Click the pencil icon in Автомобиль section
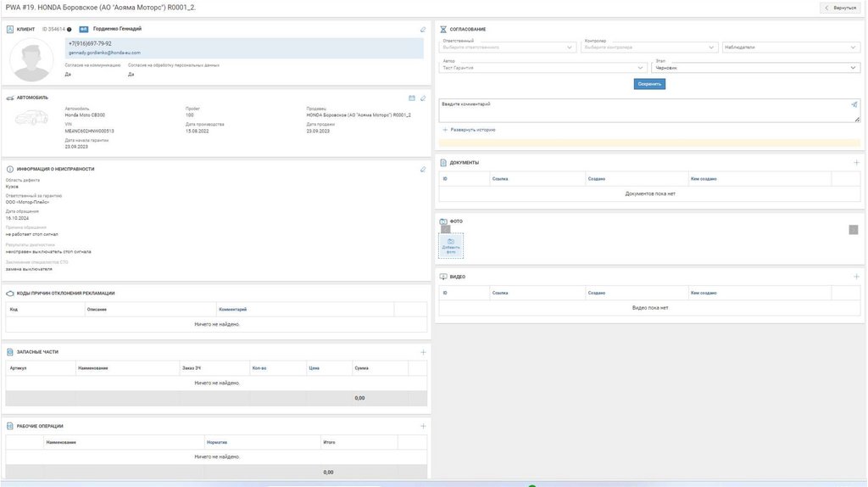Viewport: 868px width, 487px height. 423,98
